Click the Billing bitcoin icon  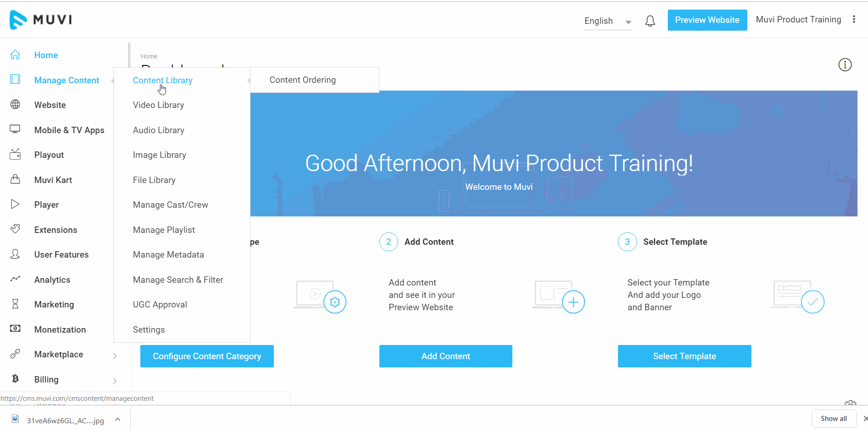pyautogui.click(x=15, y=379)
